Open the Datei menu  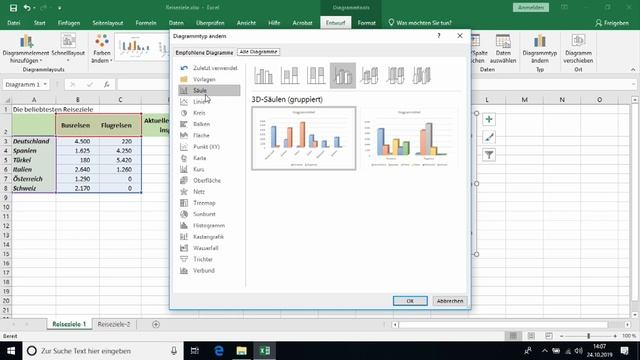[x=13, y=23]
